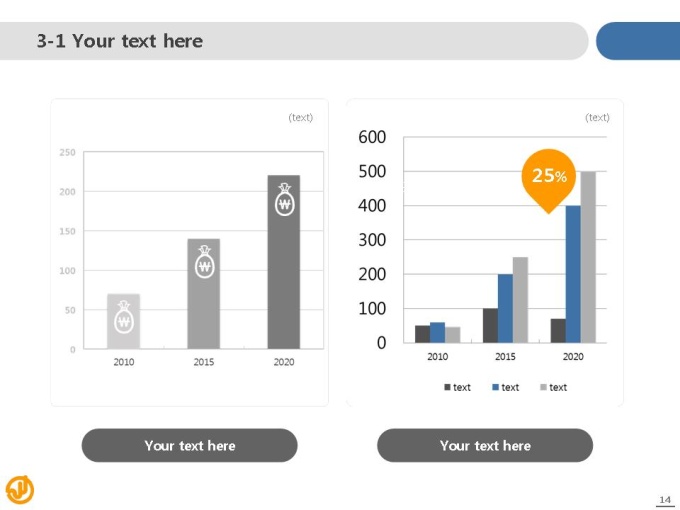Select the tall light gray 2020 bar reaching 500
This screenshot has height=510, width=680.
[x=588, y=257]
